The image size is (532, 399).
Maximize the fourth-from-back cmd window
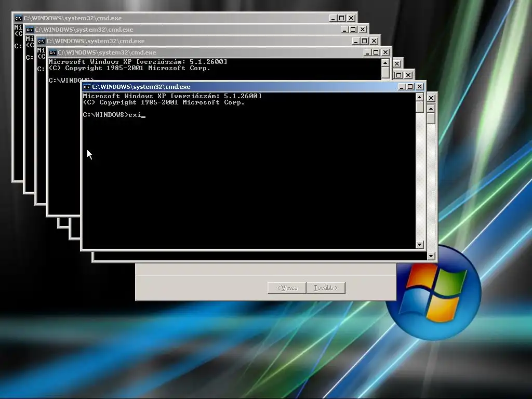tap(376, 53)
